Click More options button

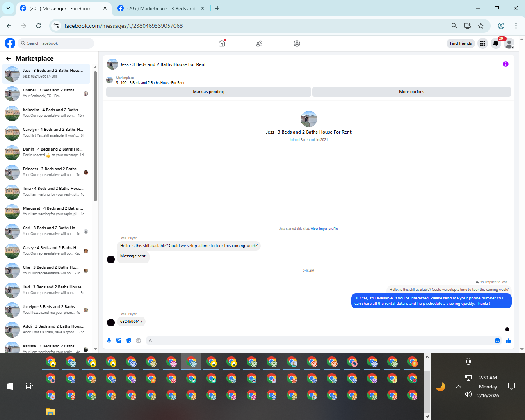pos(412,92)
